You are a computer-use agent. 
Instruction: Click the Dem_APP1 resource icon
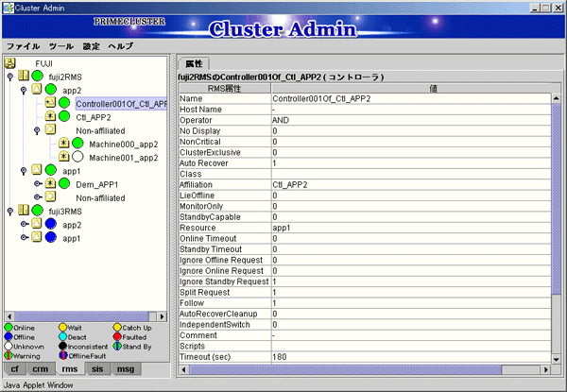(50, 183)
